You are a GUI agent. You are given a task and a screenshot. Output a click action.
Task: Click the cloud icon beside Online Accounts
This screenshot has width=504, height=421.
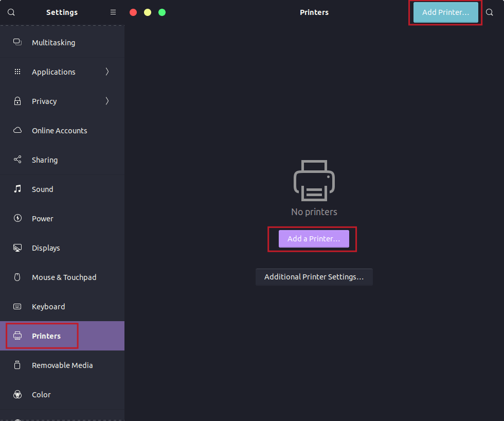(x=17, y=130)
